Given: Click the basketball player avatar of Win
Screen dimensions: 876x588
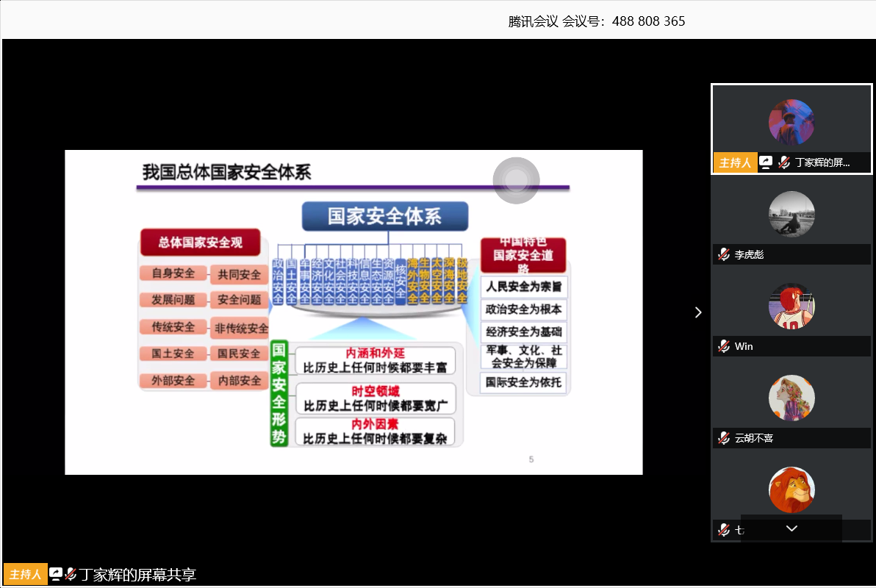Looking at the screenshot, I should (x=791, y=306).
